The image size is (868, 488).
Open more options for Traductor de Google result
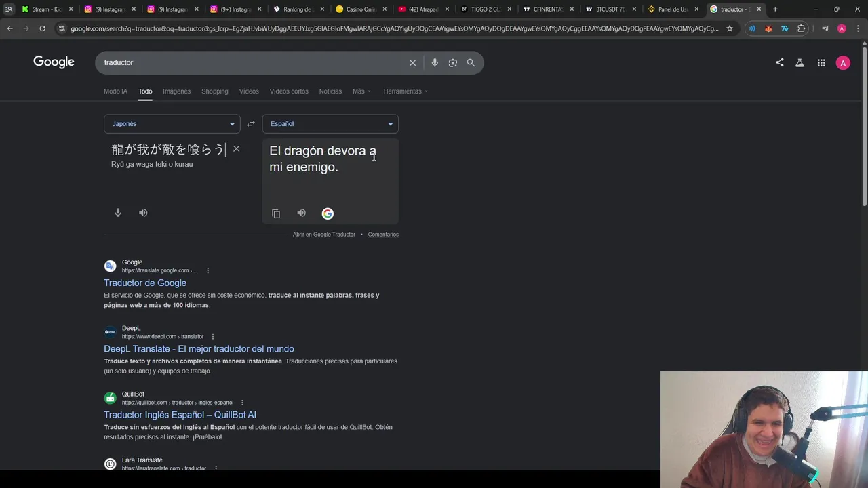(x=208, y=270)
